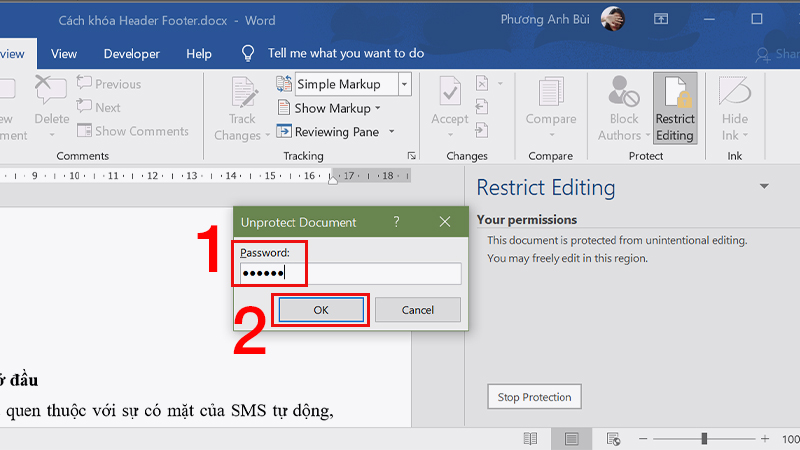This screenshot has width=800, height=450.
Task: Open Ribbon Display Options icon
Action: point(661,19)
